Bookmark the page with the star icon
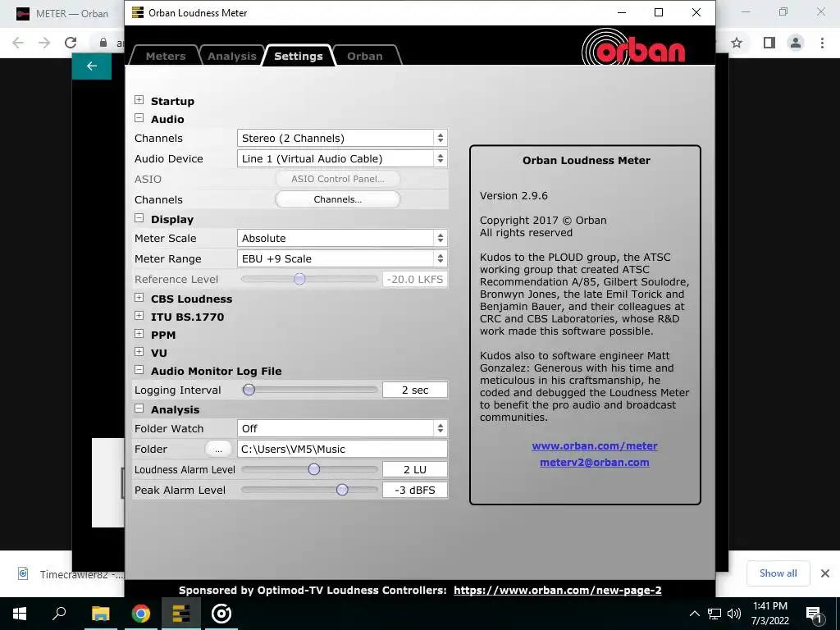 [x=737, y=43]
